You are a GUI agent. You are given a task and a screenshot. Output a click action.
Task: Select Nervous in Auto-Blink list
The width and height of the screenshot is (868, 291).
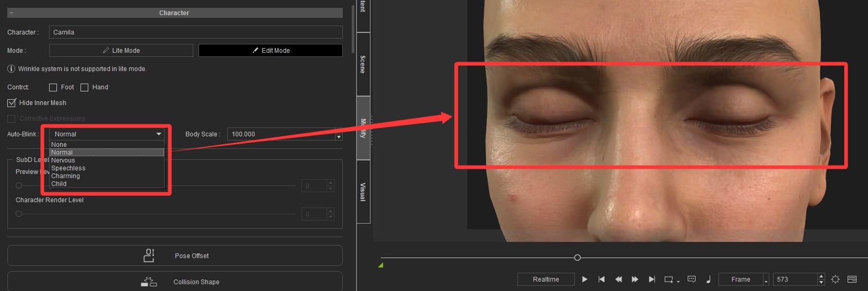click(63, 160)
